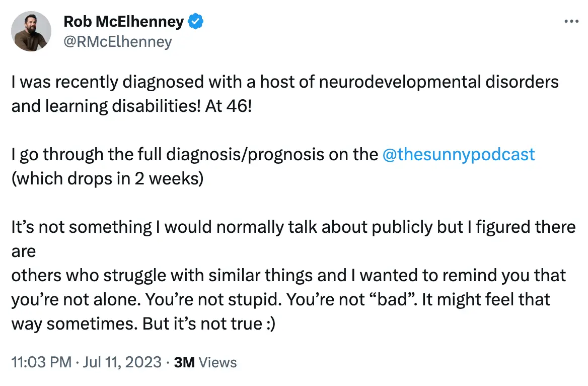588x386 pixels.
Task: Follow the @thesunnypodcast mention link
Action: tap(459, 154)
